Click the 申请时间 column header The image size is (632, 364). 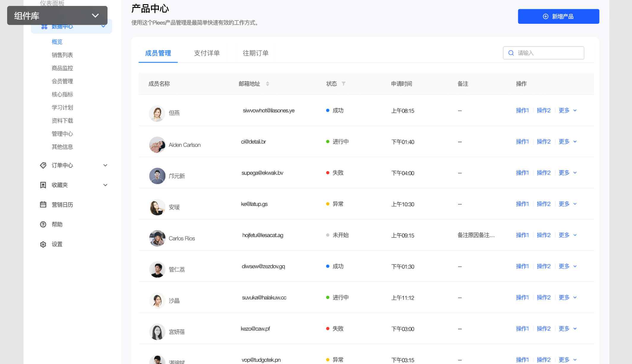[x=402, y=84]
